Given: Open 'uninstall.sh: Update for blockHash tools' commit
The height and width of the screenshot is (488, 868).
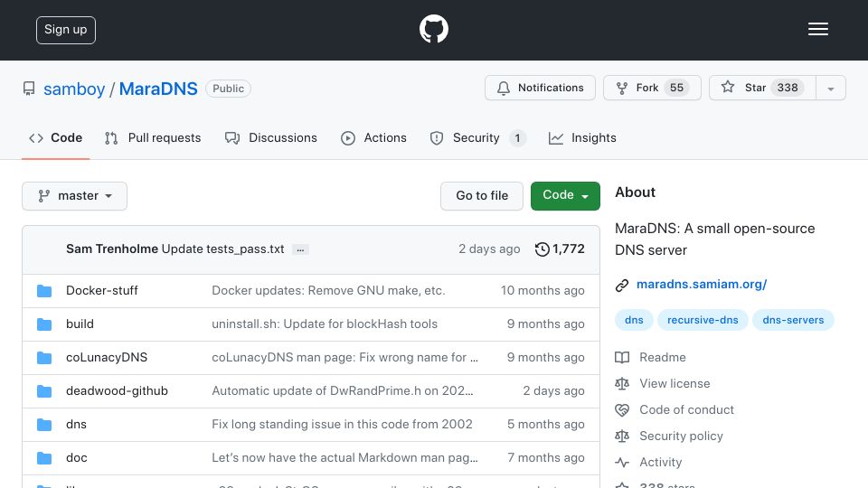Looking at the screenshot, I should (325, 324).
